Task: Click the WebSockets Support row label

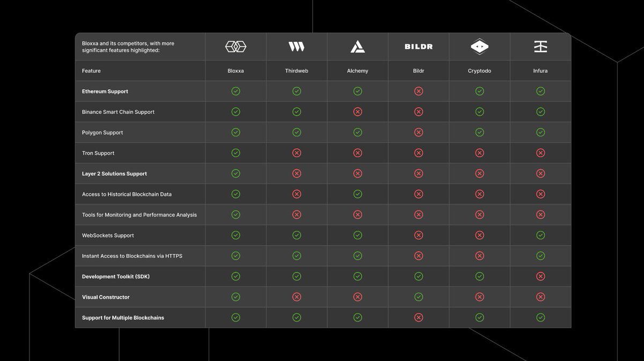Action: coord(108,235)
